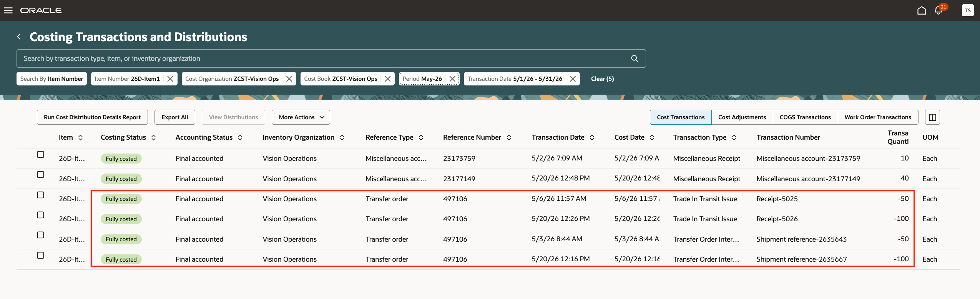This screenshot has height=299, width=980.
Task: Click the Export All button
Action: (175, 117)
